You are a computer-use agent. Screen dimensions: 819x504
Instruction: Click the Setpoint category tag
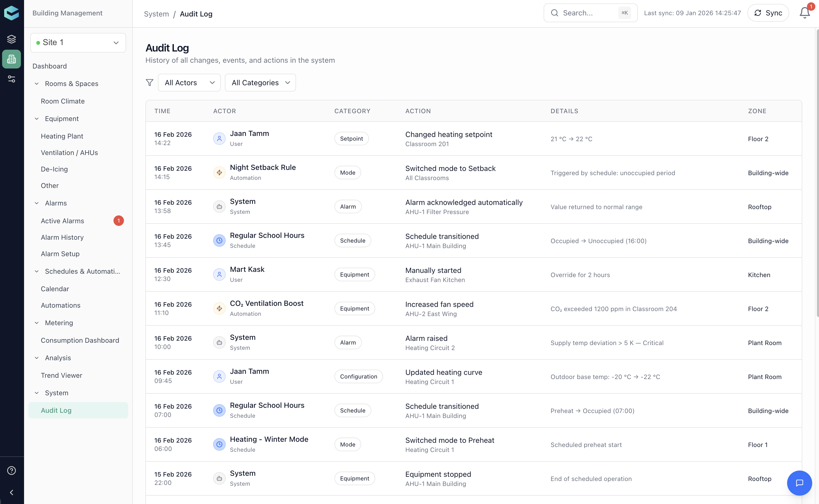tap(351, 138)
